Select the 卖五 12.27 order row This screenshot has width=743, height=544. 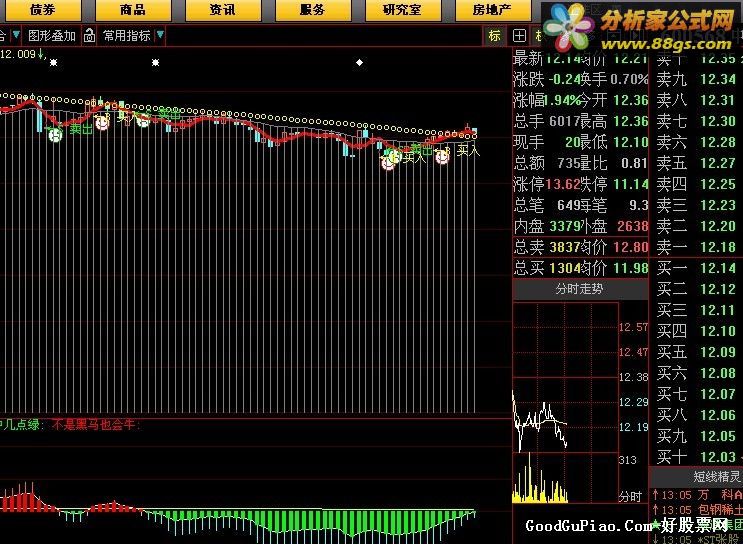click(697, 163)
